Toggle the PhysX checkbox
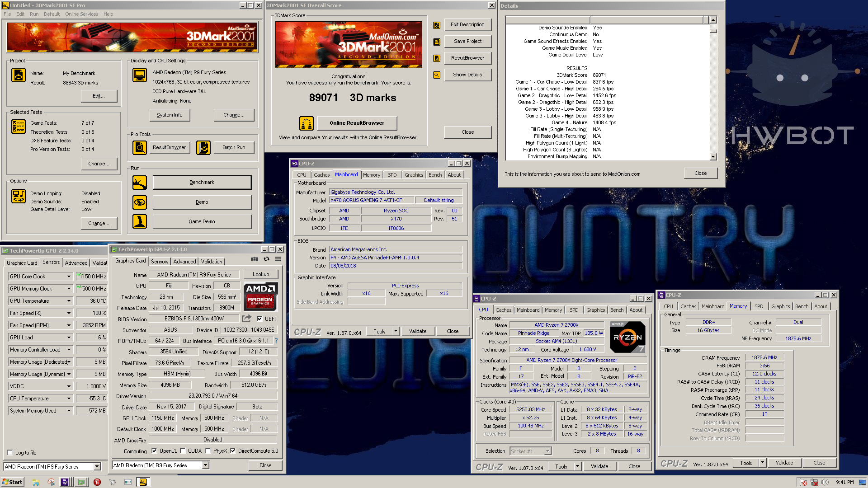The image size is (868, 488). pos(208,450)
